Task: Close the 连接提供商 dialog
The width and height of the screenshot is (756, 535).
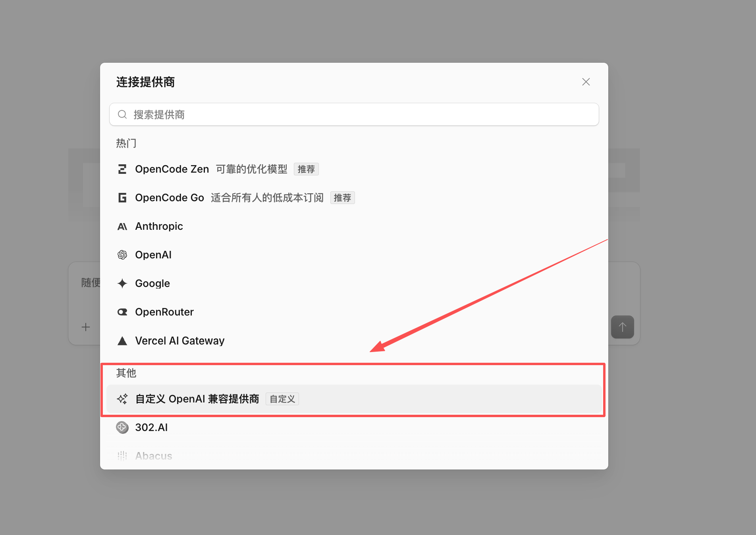Action: pos(586,82)
